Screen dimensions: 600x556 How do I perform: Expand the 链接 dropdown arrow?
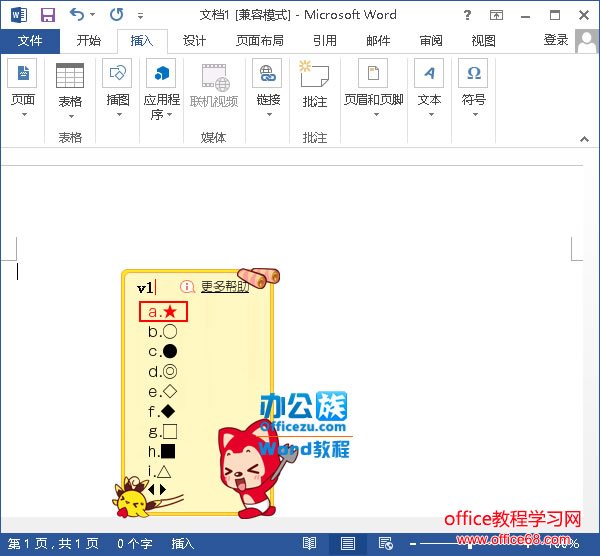(x=269, y=114)
